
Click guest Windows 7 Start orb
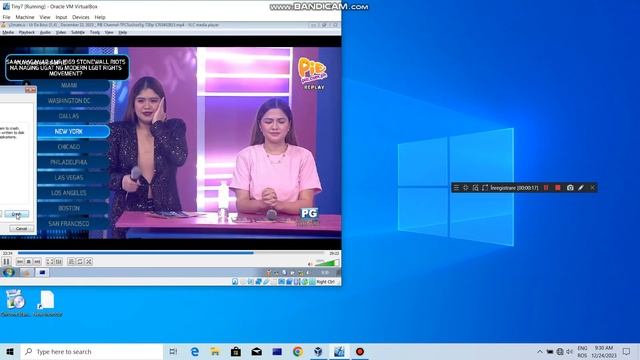pos(9,272)
